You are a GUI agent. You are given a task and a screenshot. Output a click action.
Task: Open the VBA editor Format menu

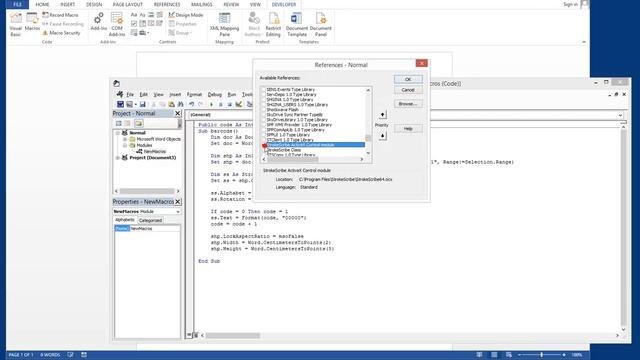194,94
